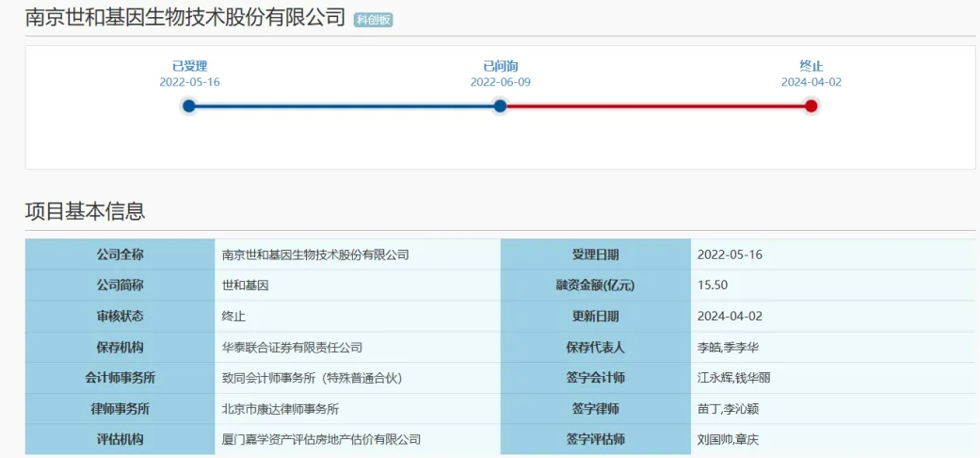Click the 评估机构 header cell

click(120, 439)
